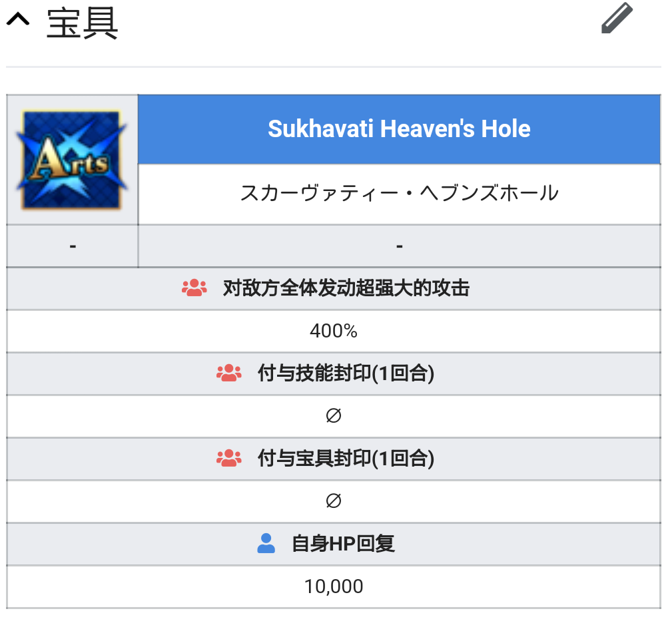Image resolution: width=672 pixels, height=639 pixels.
Task: Select the 对敌方全体发动超强大的攻击 effect text
Action: click(x=346, y=288)
